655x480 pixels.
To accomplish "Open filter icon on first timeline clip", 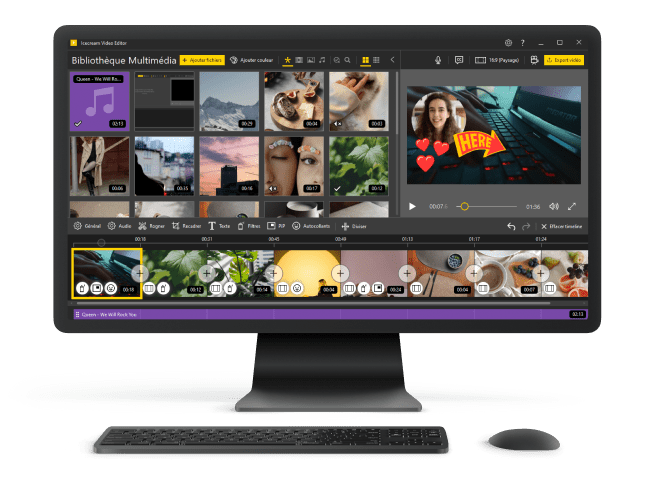I will click(82, 288).
